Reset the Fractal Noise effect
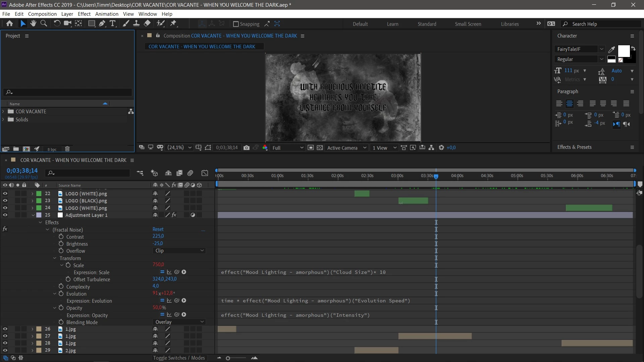The image size is (644, 362). (x=158, y=229)
